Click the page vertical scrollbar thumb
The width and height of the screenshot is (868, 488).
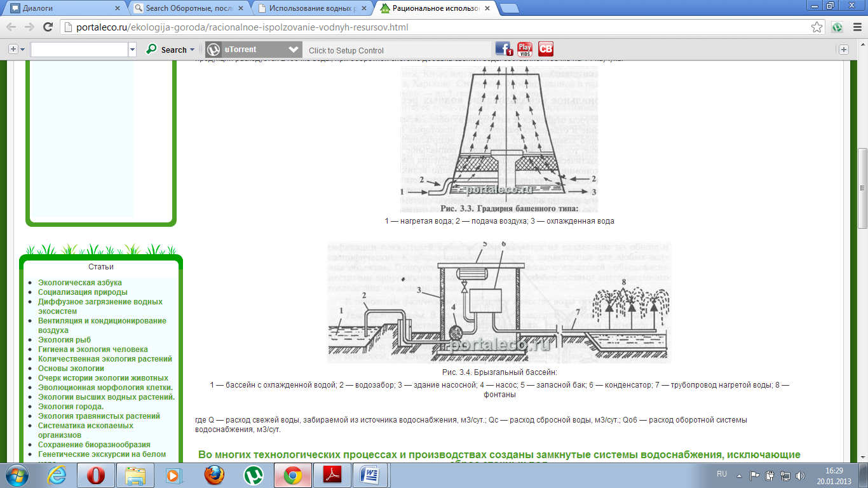point(862,188)
